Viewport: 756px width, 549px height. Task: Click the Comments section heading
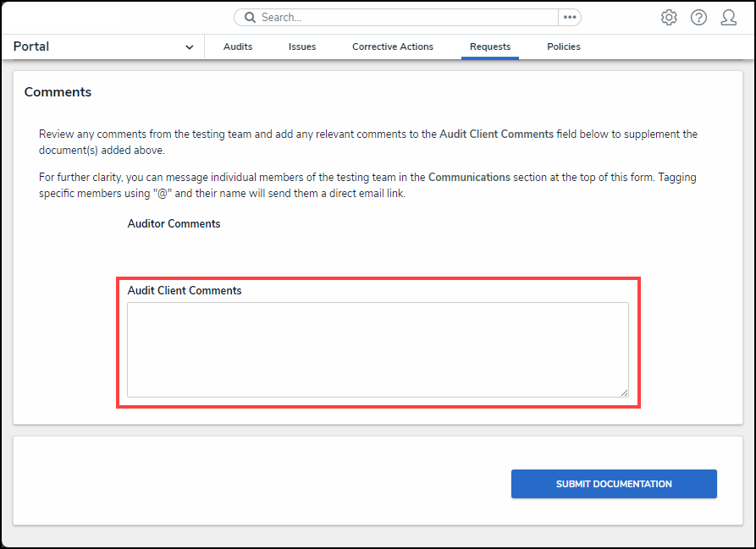click(x=58, y=92)
